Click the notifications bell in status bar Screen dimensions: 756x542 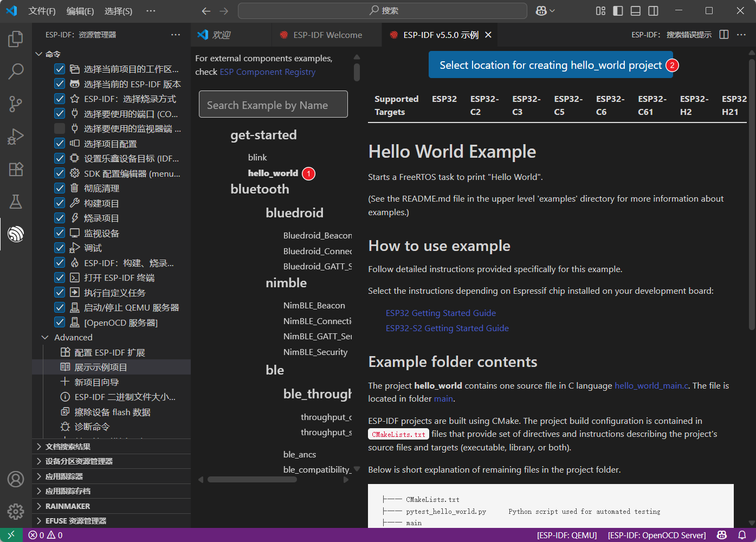(x=742, y=535)
